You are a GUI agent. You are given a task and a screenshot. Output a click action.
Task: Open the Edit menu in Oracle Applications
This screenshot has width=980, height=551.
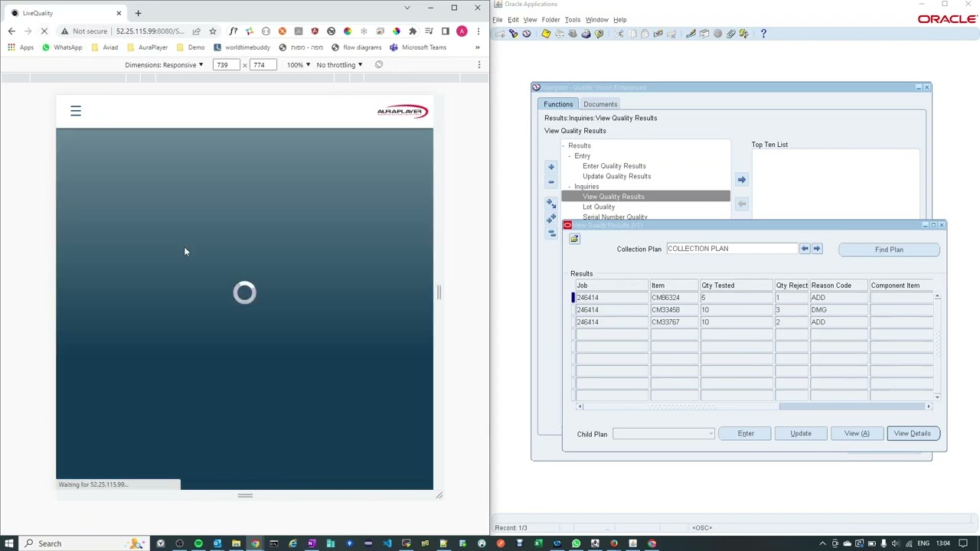(x=513, y=20)
